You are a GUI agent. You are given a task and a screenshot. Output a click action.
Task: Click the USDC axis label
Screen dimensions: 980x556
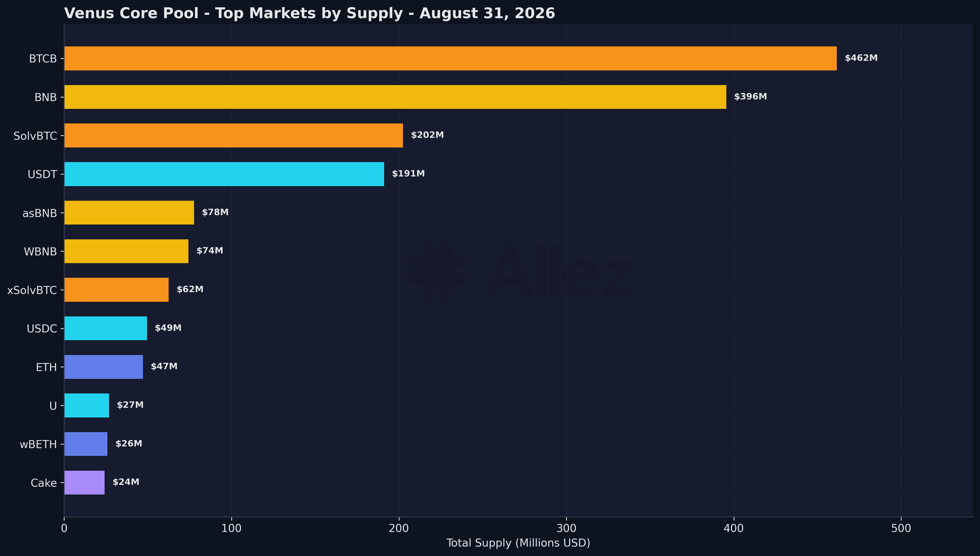click(x=42, y=329)
